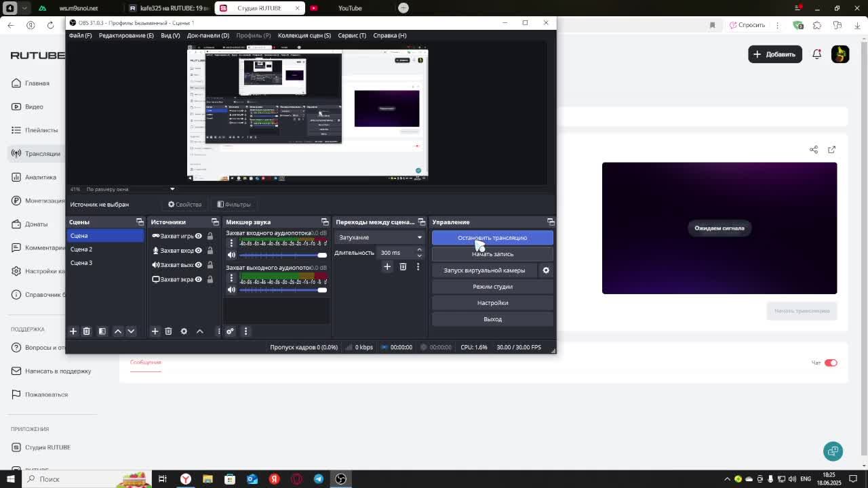Click Начать запись button
Screen dimensions: 868x488
[x=492, y=254]
